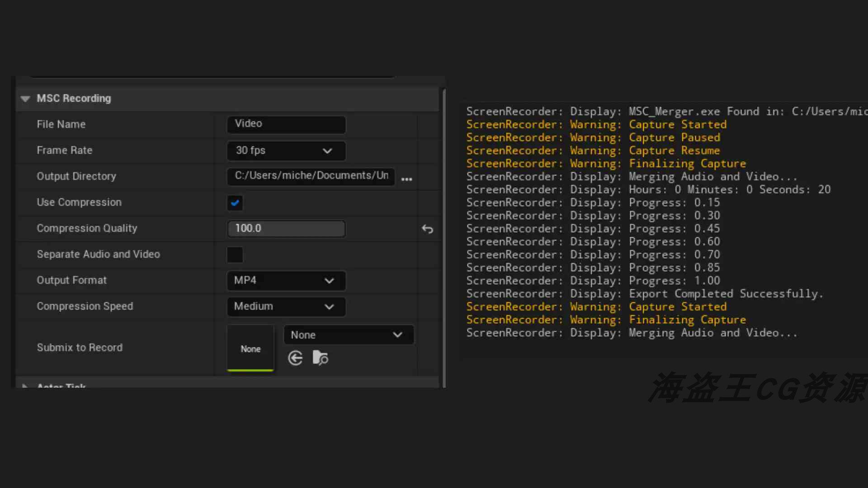Disable the Use Compression checkbox
The image size is (868, 488).
click(235, 203)
